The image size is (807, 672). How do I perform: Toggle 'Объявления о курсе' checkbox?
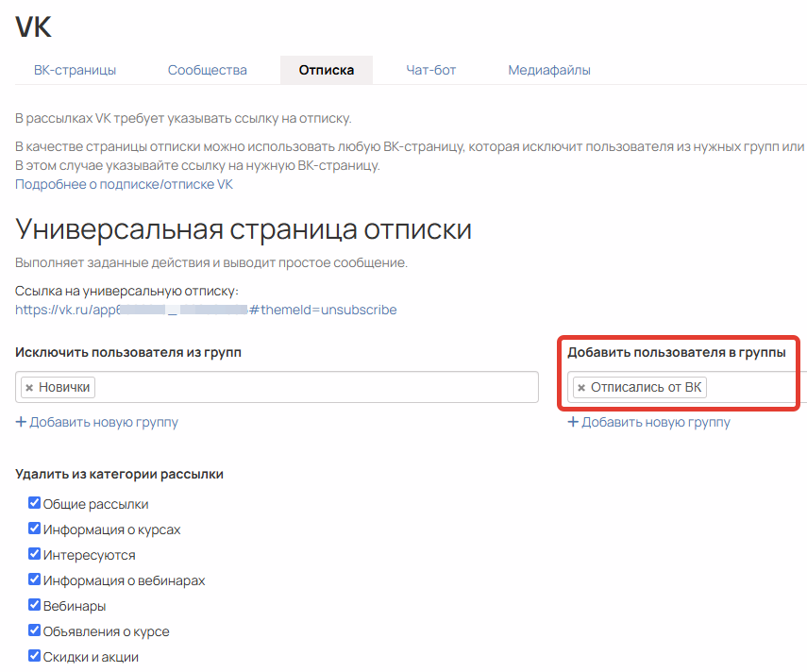pos(35,630)
